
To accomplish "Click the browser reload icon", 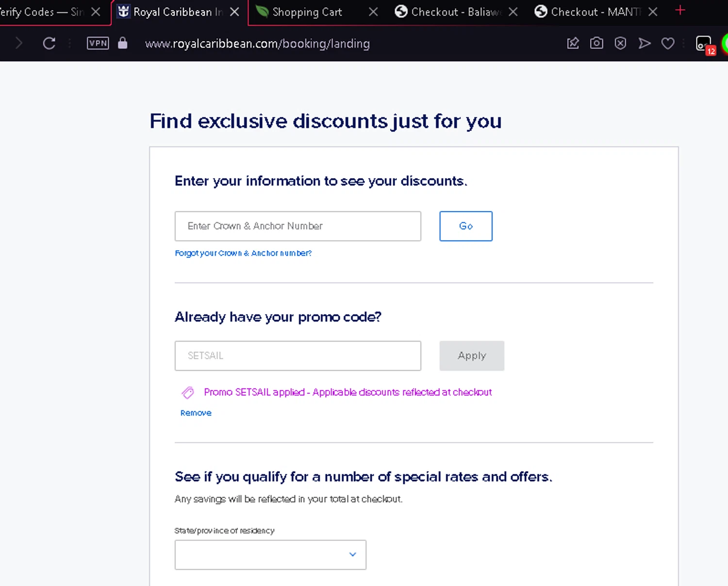I will (49, 44).
